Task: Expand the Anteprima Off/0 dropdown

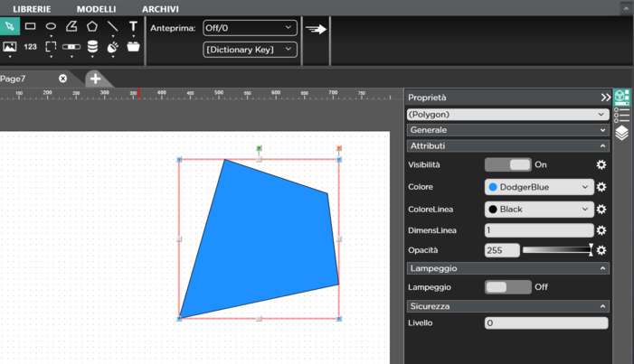Action: [250, 28]
